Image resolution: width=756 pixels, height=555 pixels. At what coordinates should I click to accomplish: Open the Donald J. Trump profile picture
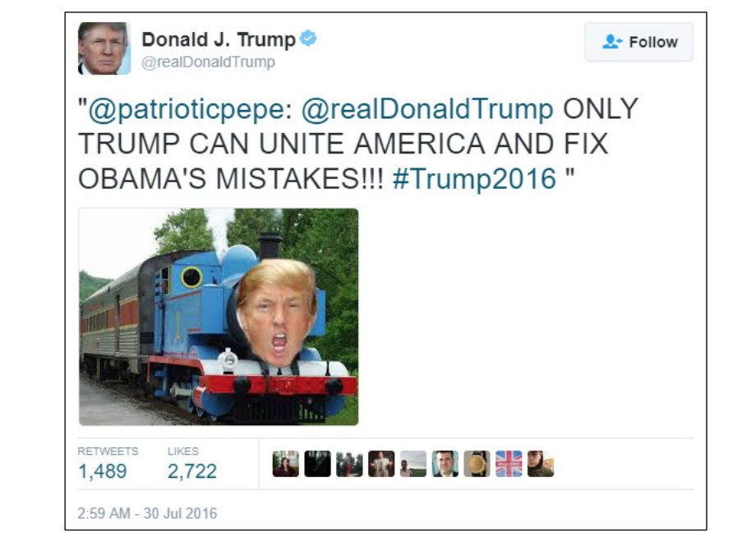[104, 48]
